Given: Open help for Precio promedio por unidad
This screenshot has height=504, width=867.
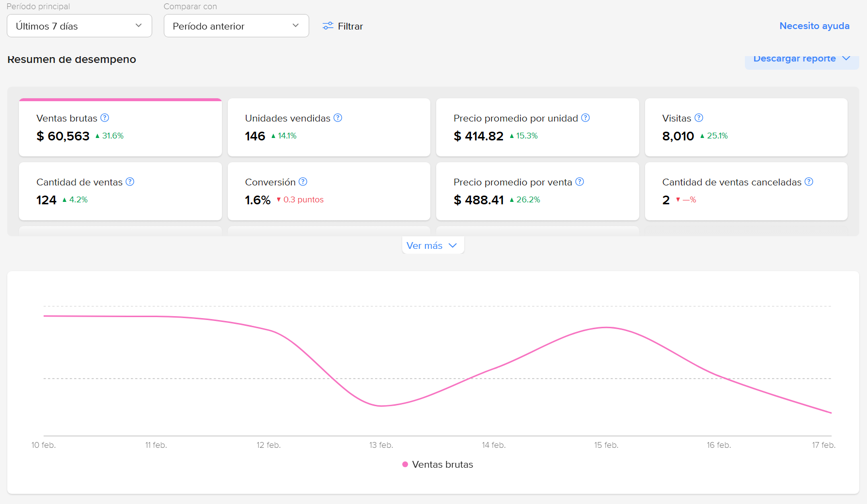Looking at the screenshot, I should (x=585, y=118).
